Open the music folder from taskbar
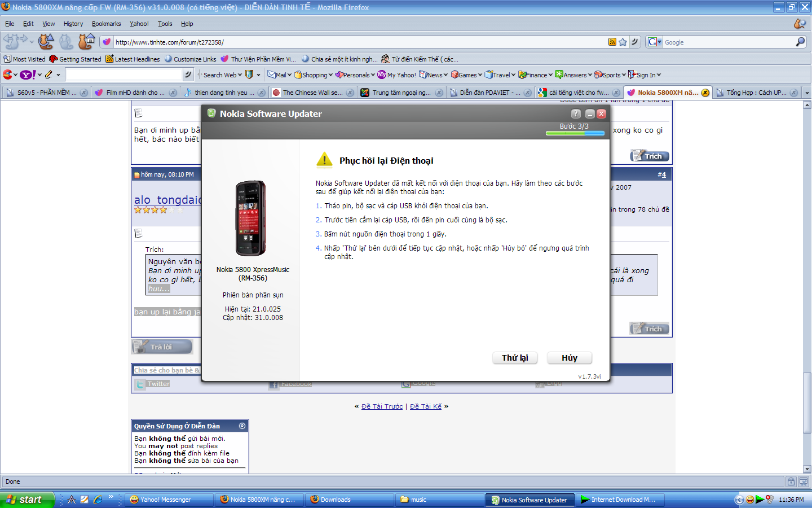Image resolution: width=812 pixels, height=508 pixels. [439, 500]
